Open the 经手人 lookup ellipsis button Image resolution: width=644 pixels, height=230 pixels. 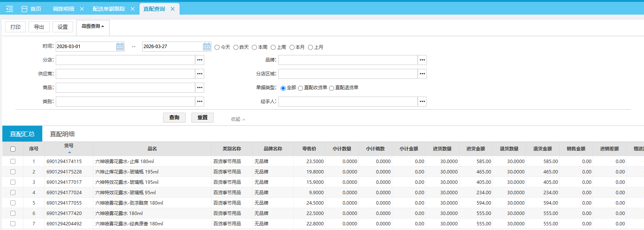422,102
